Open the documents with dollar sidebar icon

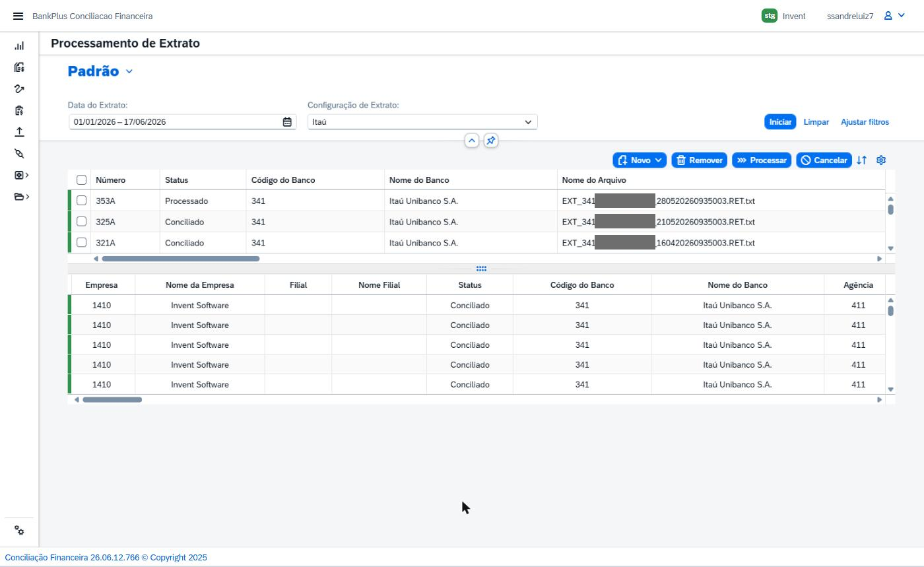click(x=19, y=67)
